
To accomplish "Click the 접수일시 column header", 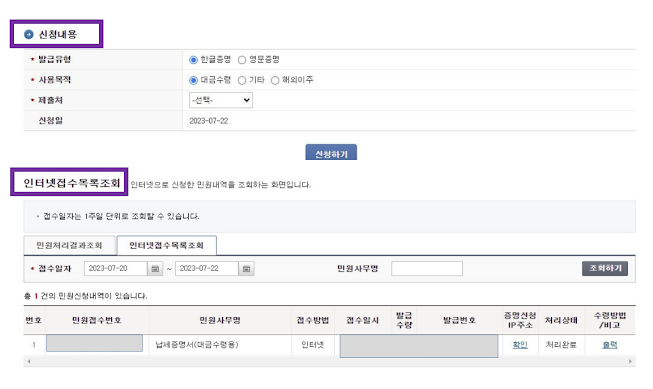I will click(363, 320).
